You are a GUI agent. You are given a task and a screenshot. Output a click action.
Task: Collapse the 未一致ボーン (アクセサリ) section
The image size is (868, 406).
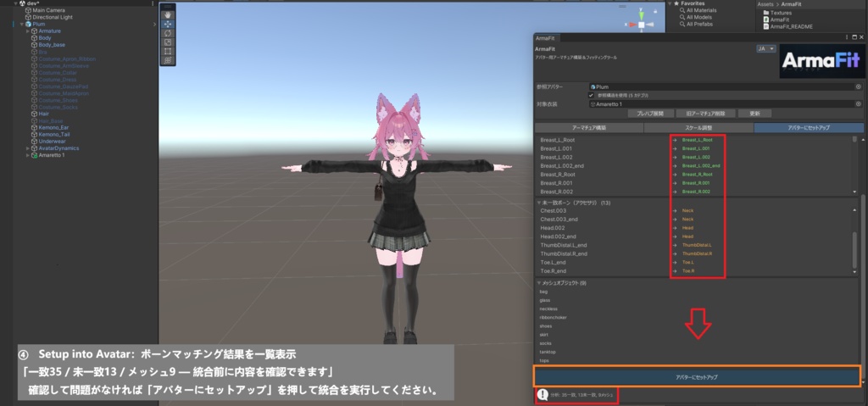click(x=539, y=203)
